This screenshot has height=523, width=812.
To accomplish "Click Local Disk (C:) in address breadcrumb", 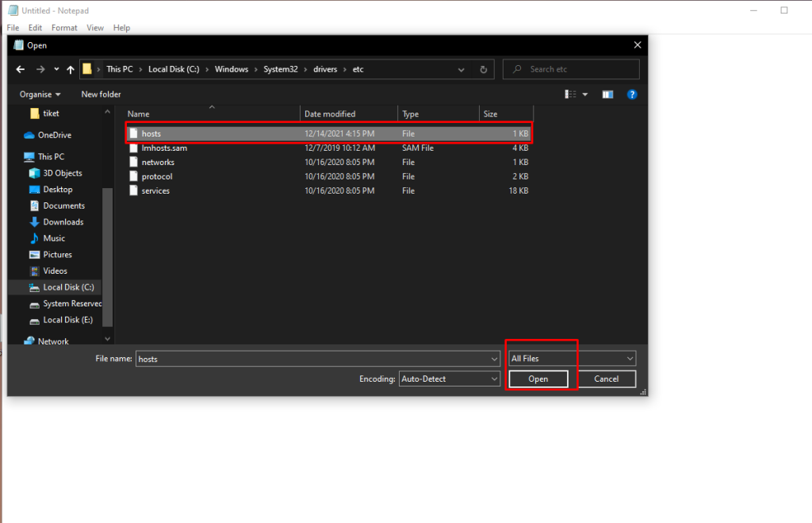I will [x=174, y=69].
